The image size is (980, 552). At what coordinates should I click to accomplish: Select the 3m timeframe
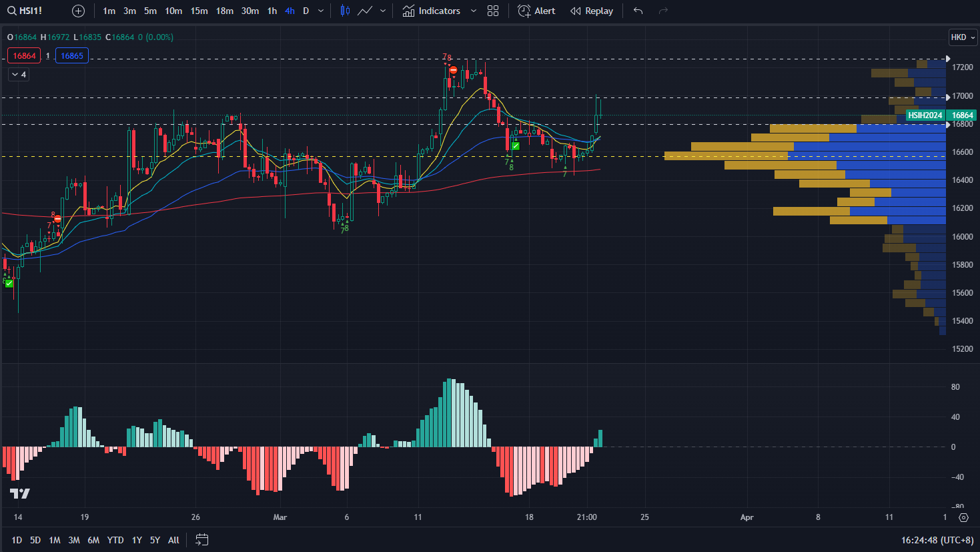(129, 11)
